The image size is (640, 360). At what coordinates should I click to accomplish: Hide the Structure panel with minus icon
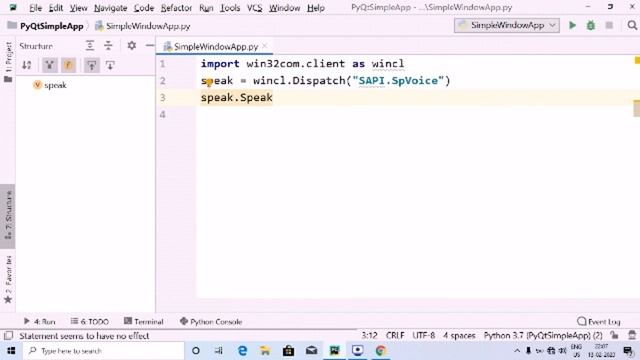[x=150, y=45]
